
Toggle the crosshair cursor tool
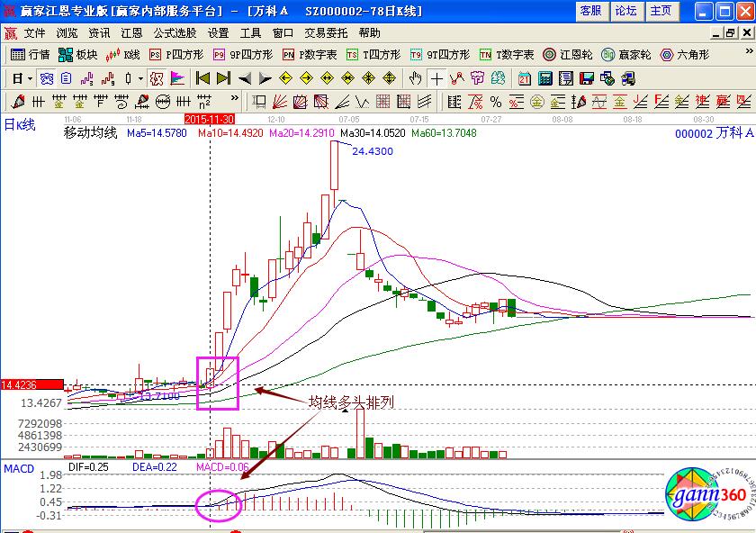pyautogui.click(x=436, y=77)
